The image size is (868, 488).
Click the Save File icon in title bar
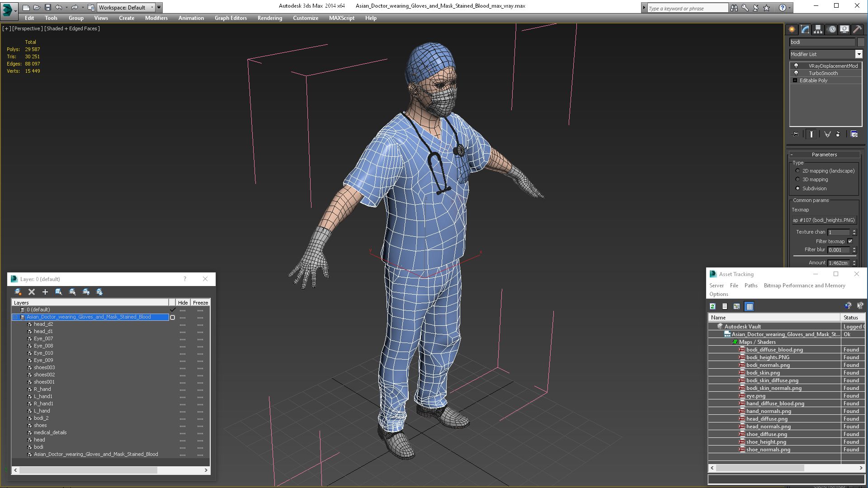pos(48,8)
